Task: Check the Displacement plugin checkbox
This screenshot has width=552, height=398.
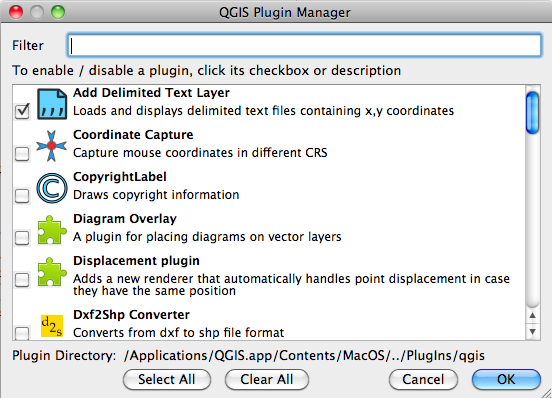Action: coord(22,280)
